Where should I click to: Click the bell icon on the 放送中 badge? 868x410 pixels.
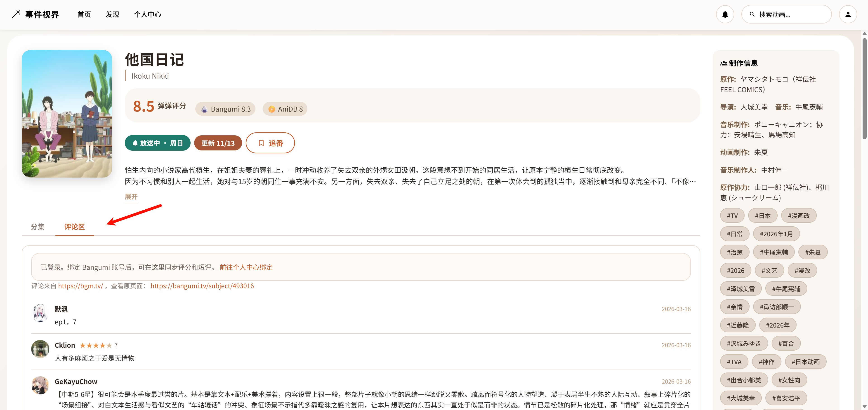tap(136, 143)
